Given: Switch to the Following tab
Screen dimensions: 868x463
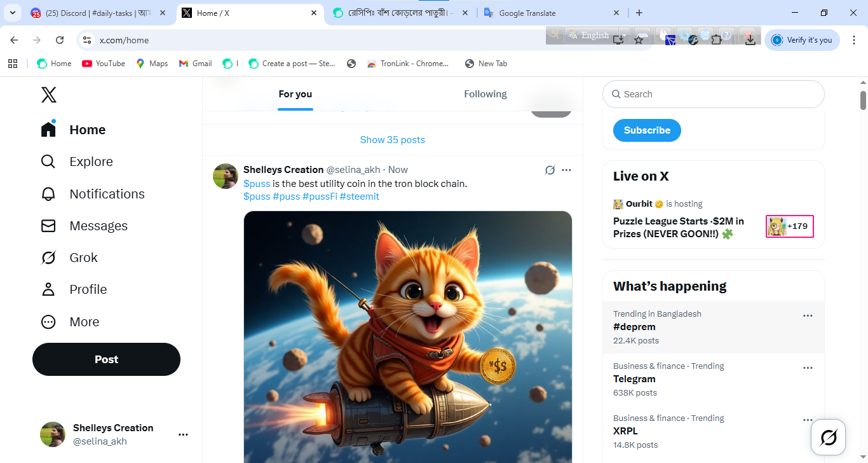Looking at the screenshot, I should click(x=485, y=94).
